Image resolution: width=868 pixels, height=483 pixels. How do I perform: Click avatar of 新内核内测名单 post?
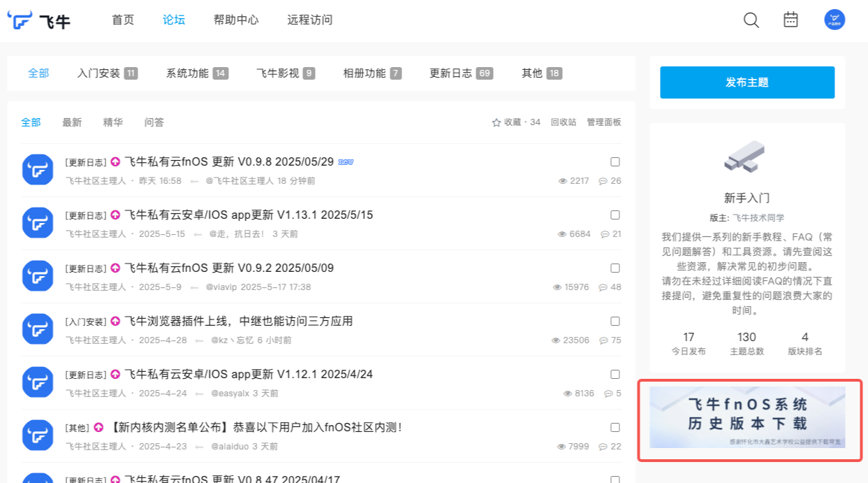(38, 435)
